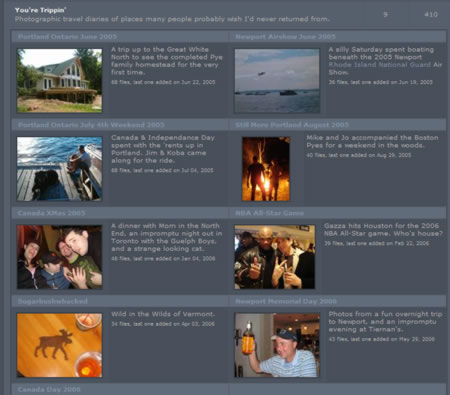
Task: Click "39 files, last one added on Feb 22, 2006"
Action: (377, 243)
